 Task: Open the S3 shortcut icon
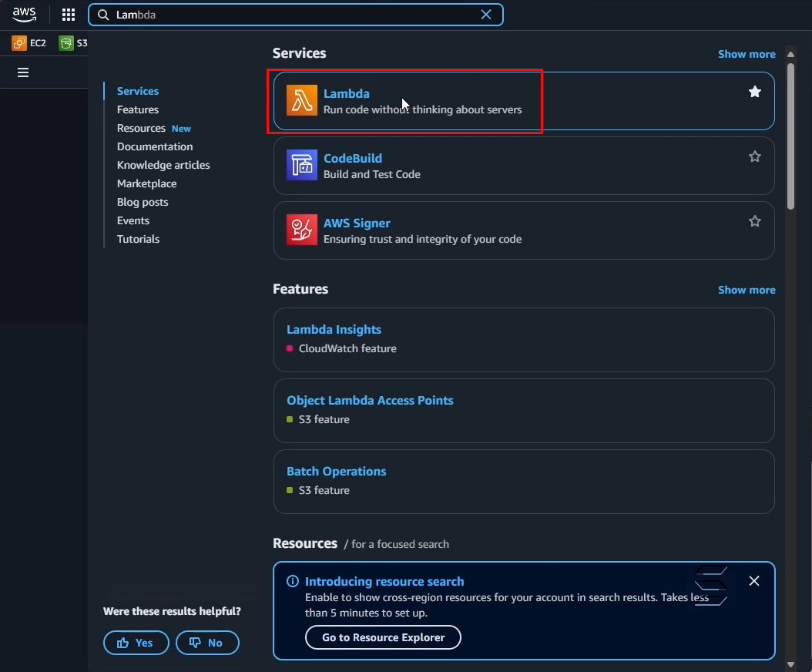tap(66, 43)
